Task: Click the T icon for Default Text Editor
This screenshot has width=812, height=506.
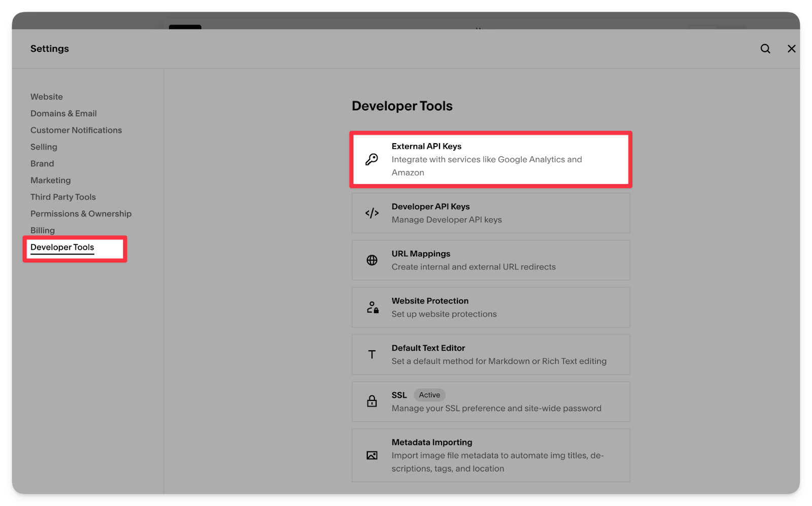Action: pyautogui.click(x=371, y=355)
